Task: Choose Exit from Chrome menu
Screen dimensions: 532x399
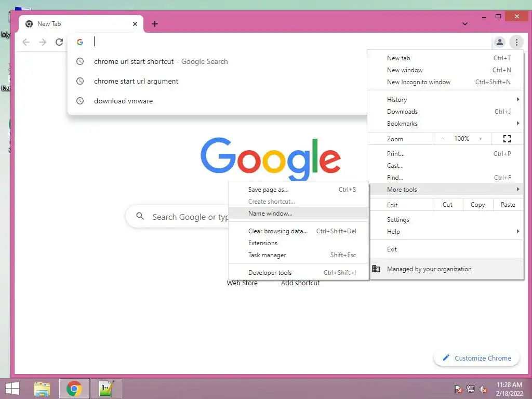Action: click(445, 249)
